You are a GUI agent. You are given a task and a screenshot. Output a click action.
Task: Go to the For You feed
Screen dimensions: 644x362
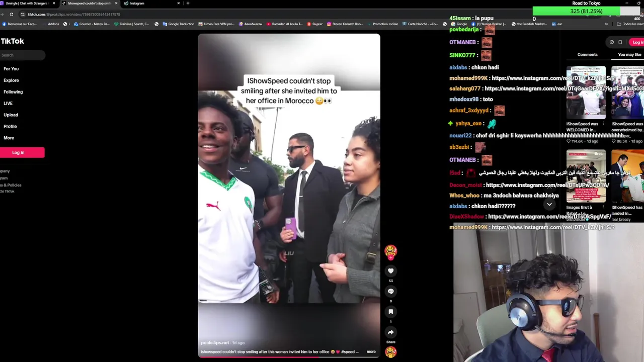[x=11, y=69]
